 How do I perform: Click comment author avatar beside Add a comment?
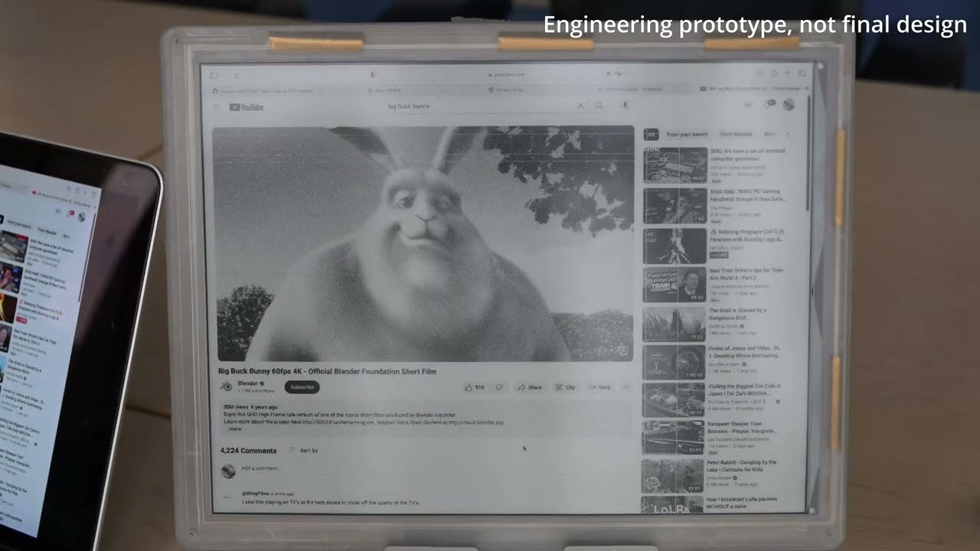(x=227, y=471)
